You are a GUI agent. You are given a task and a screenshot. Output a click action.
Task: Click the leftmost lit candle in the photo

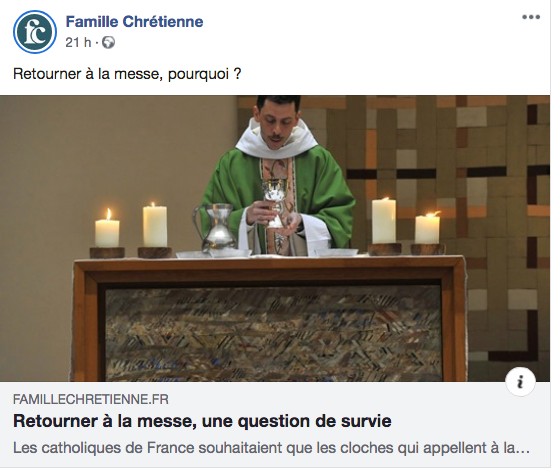click(107, 228)
